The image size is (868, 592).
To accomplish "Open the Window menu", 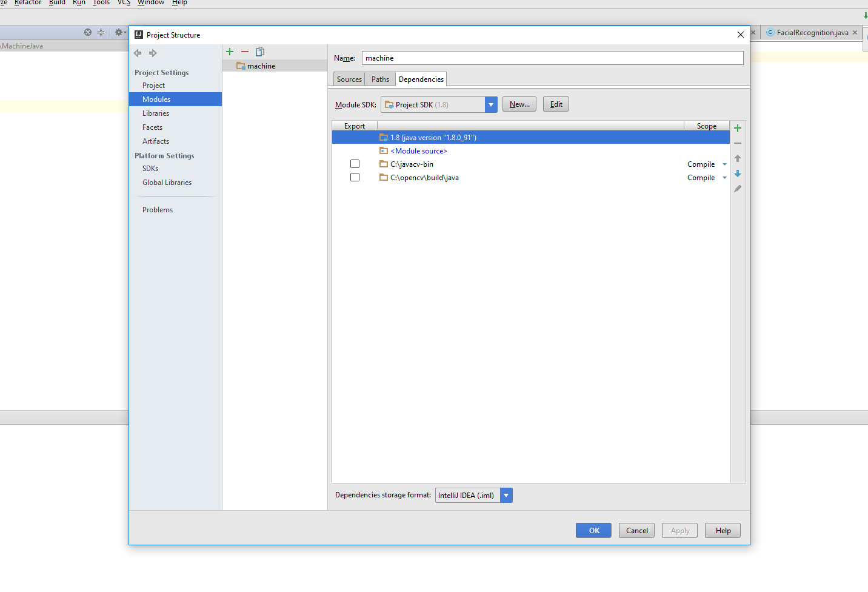I will (151, 2).
